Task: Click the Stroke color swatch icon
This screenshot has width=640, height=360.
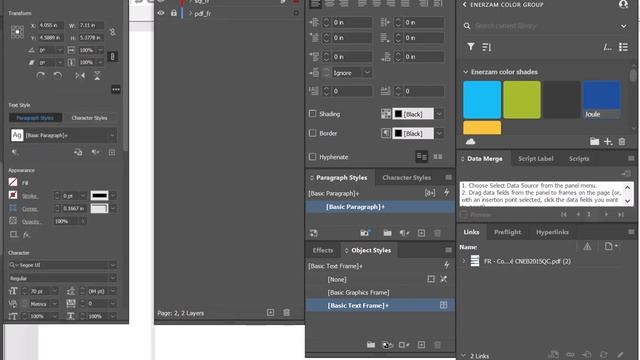Action: (13, 195)
